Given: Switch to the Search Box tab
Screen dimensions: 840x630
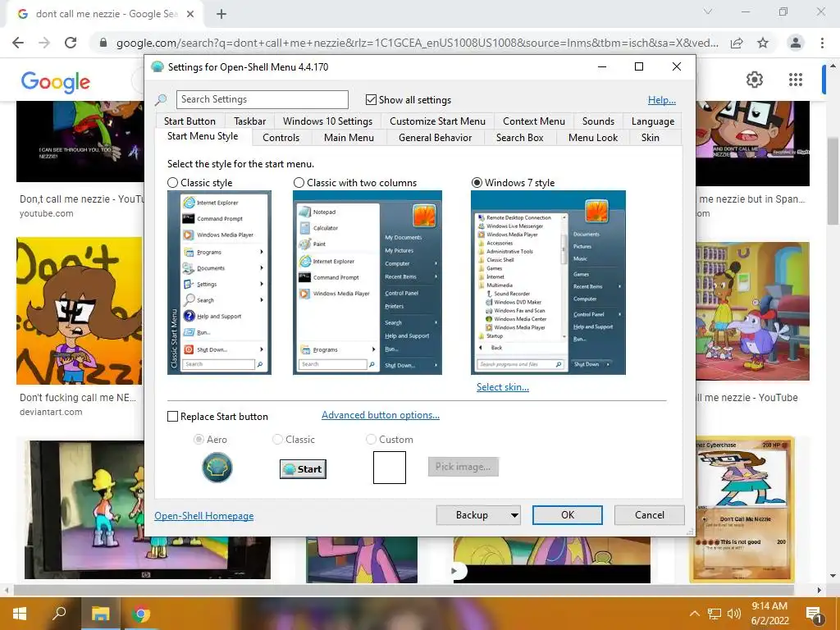Looking at the screenshot, I should (519, 138).
